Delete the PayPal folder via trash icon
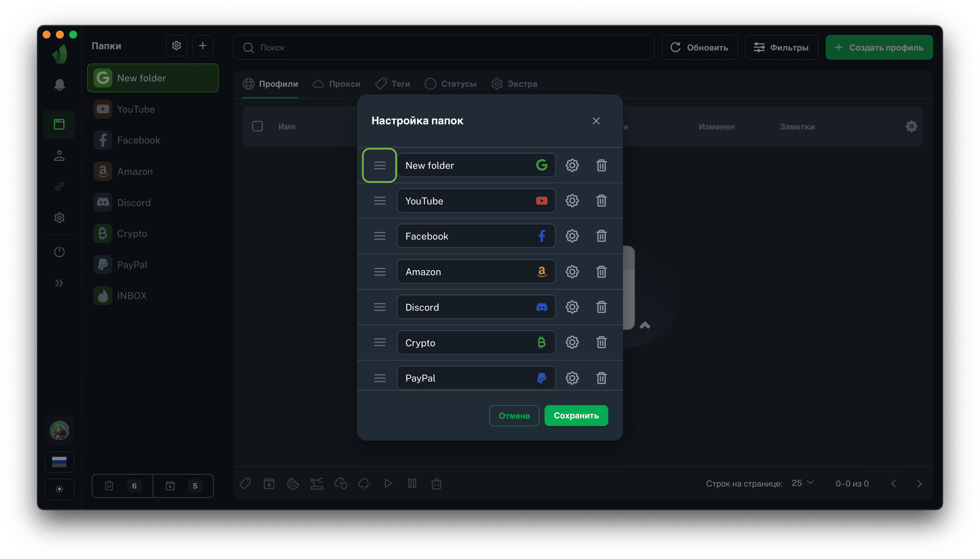Image resolution: width=980 pixels, height=559 pixels. click(601, 378)
